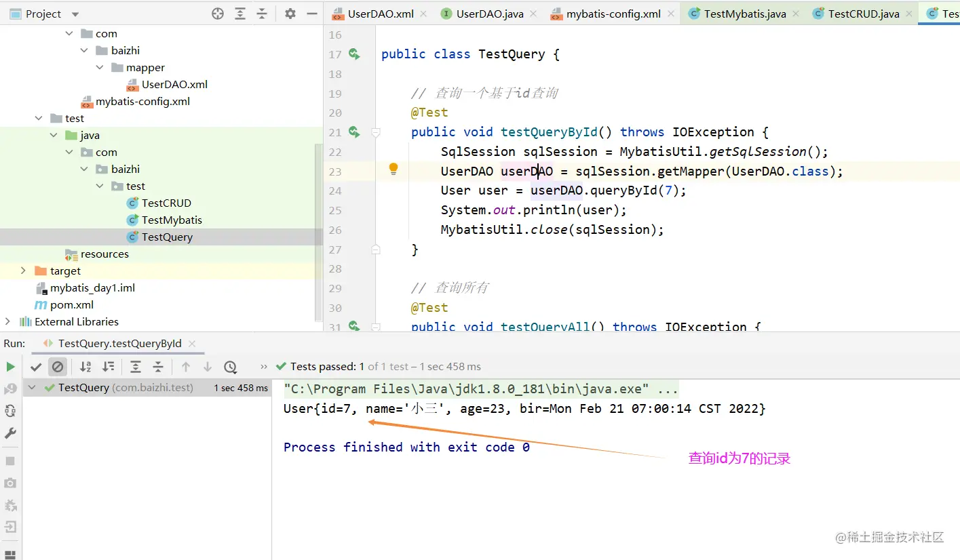Click 'Tests passed: 1 of 1 test' status
This screenshot has height=560, width=960.
[379, 367]
